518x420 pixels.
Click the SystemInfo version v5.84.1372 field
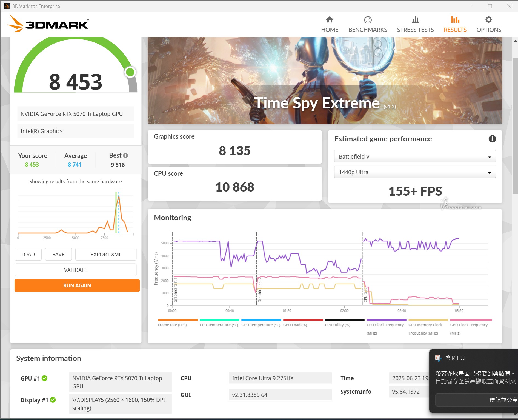coord(409,392)
